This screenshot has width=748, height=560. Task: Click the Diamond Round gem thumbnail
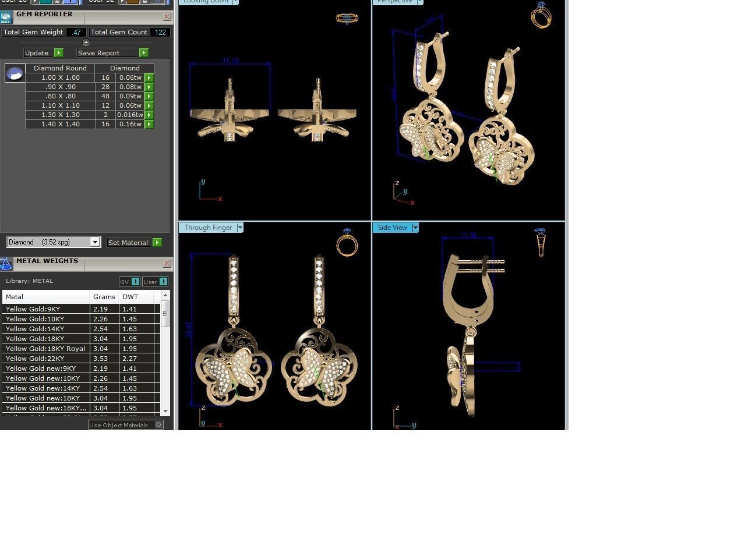pyautogui.click(x=15, y=73)
